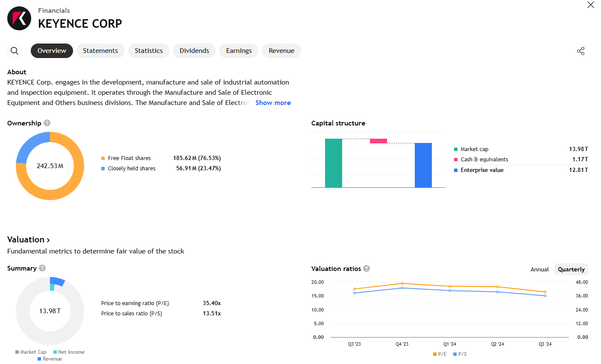Click the Q4 '23 P/E data point
Screen dimensions: 601x364
(x=402, y=283)
